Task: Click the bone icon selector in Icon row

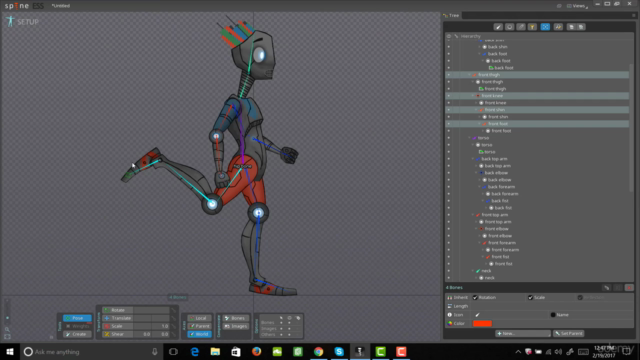Action: (x=478, y=315)
